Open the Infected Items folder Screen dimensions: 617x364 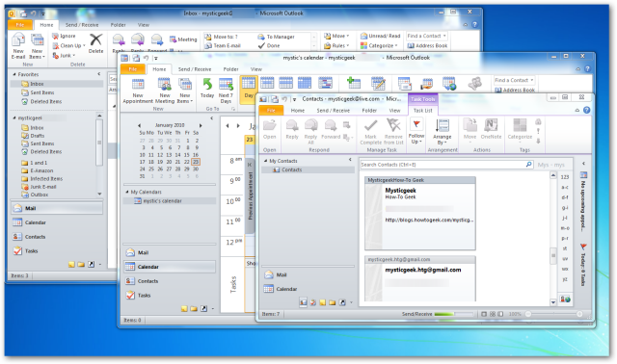point(42,178)
